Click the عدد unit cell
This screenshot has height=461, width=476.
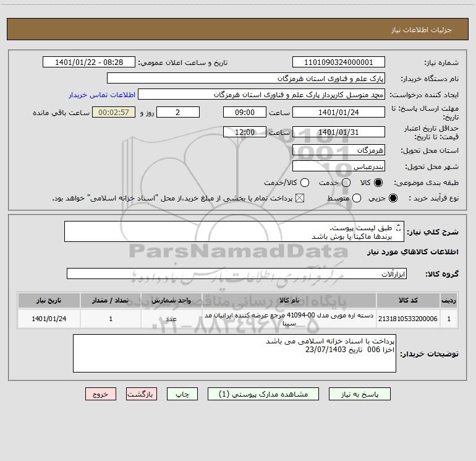click(171, 319)
